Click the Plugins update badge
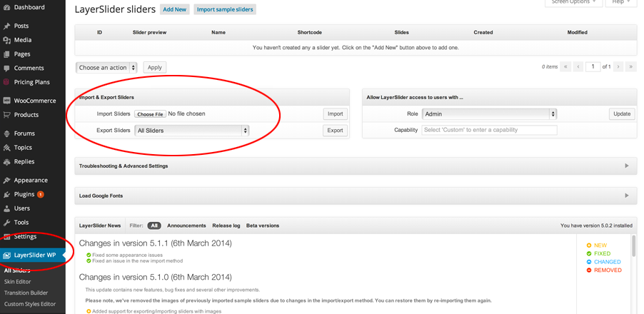 [x=40, y=195]
